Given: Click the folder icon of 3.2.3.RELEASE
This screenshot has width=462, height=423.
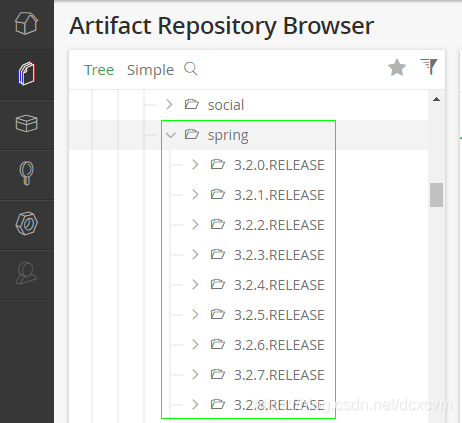Looking at the screenshot, I should (218, 254).
